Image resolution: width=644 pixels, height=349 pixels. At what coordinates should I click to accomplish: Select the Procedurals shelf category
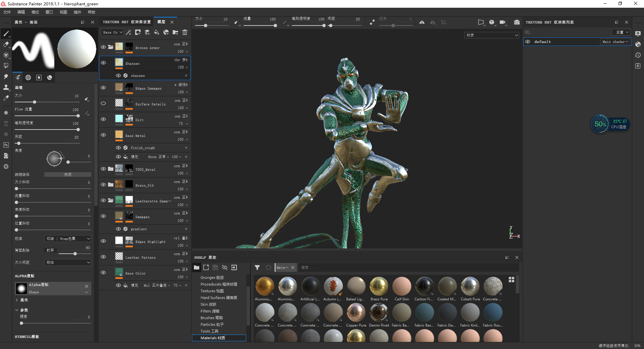coord(219,284)
